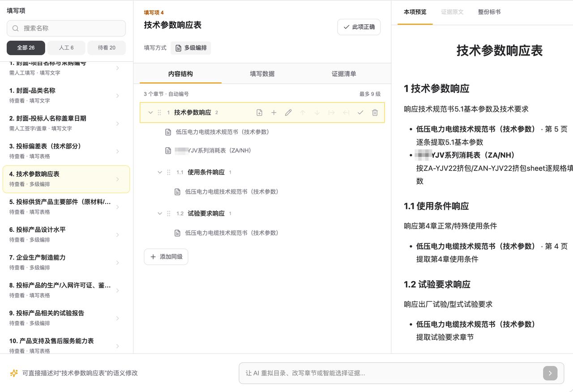Open the 证据原文 tab

tap(452, 12)
